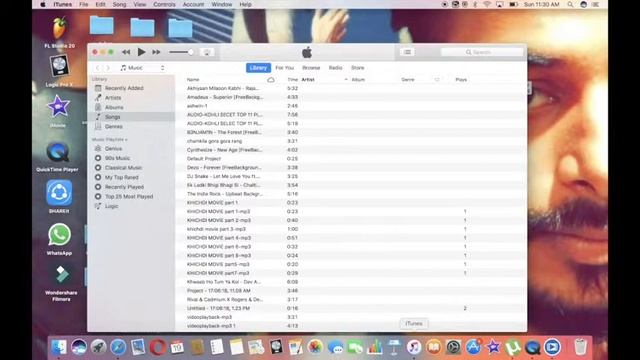Screen dimensions: 640x360
Task: Open the Apple menu
Action: [43, 4]
